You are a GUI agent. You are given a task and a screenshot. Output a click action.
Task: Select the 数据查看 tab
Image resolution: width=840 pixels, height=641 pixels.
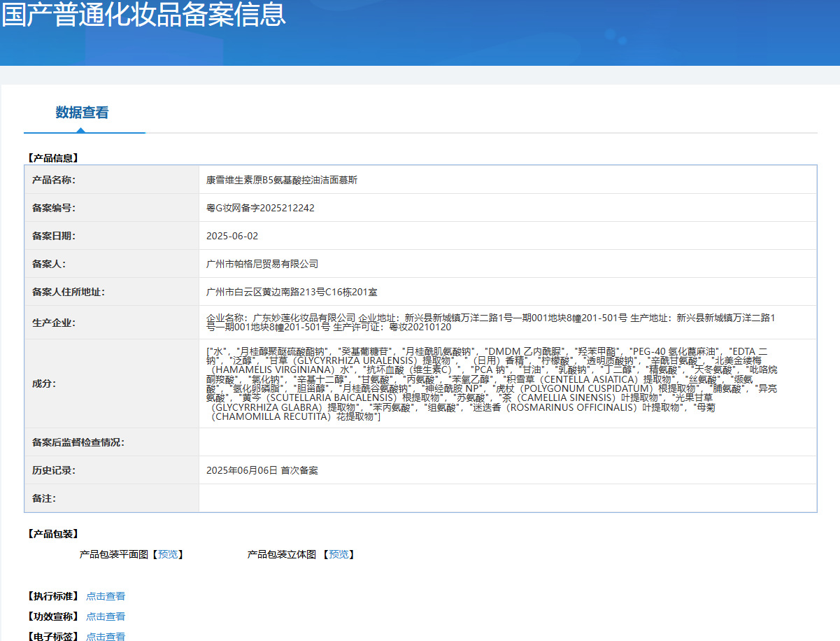83,113
